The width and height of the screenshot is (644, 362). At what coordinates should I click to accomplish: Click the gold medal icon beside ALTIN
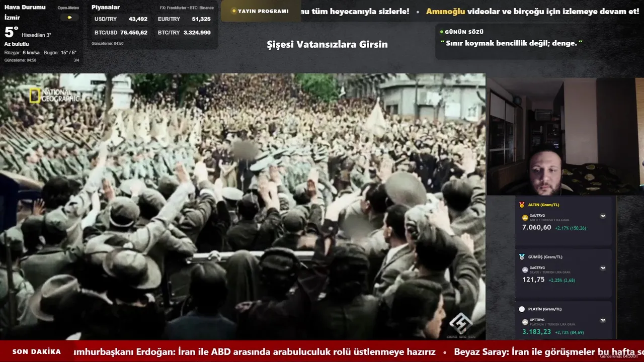coord(522,205)
